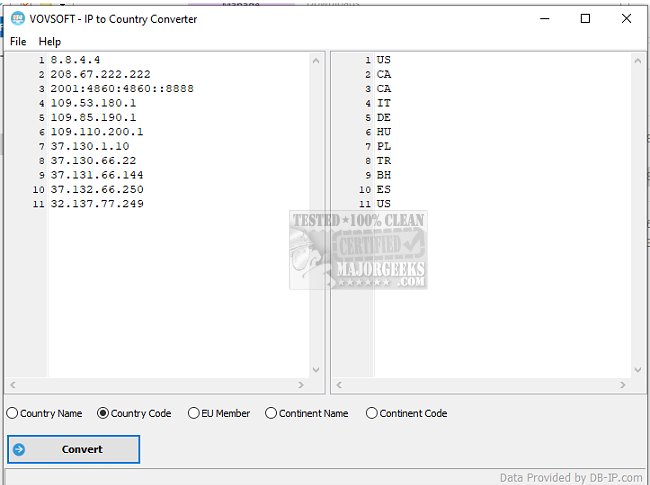Screen dimensions: 650x485
Task: Select the Country Code radio option
Action: point(103,413)
